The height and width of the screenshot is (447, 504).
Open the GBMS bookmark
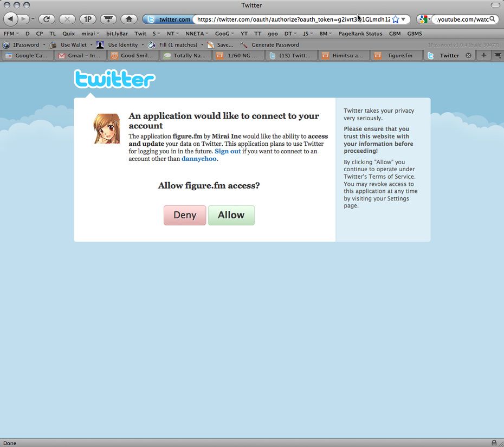click(415, 34)
